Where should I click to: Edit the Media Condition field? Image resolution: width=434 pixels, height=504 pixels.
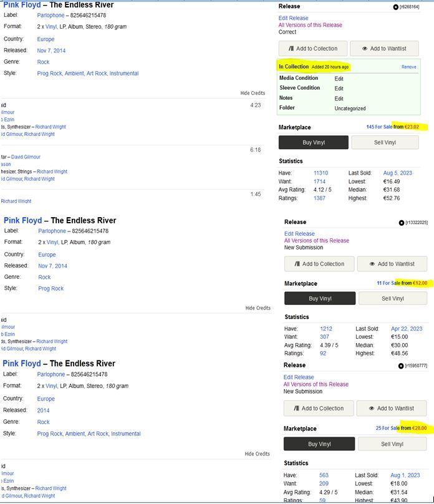click(x=339, y=79)
